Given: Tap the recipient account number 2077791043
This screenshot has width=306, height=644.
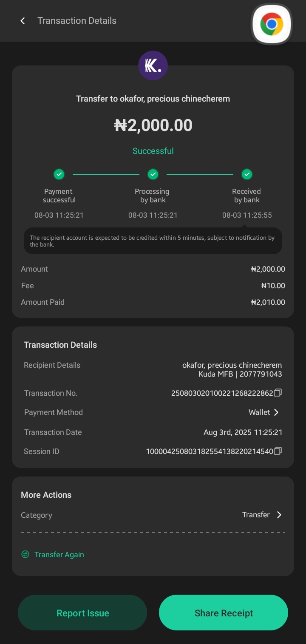Looking at the screenshot, I should (261, 374).
